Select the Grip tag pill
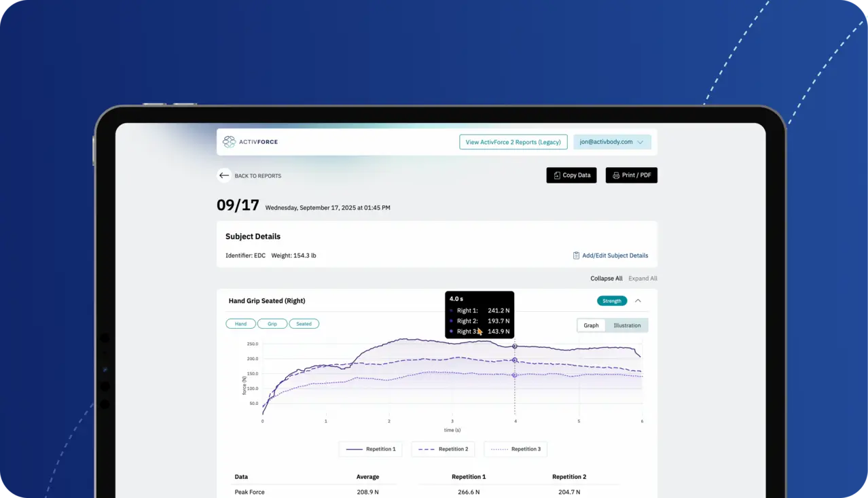This screenshot has width=868, height=498. click(272, 324)
